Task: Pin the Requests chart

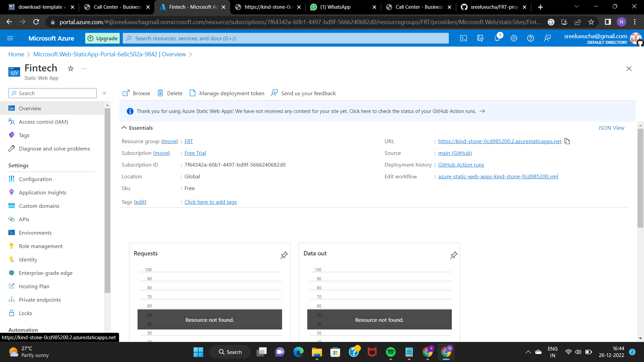Action: pyautogui.click(x=284, y=255)
